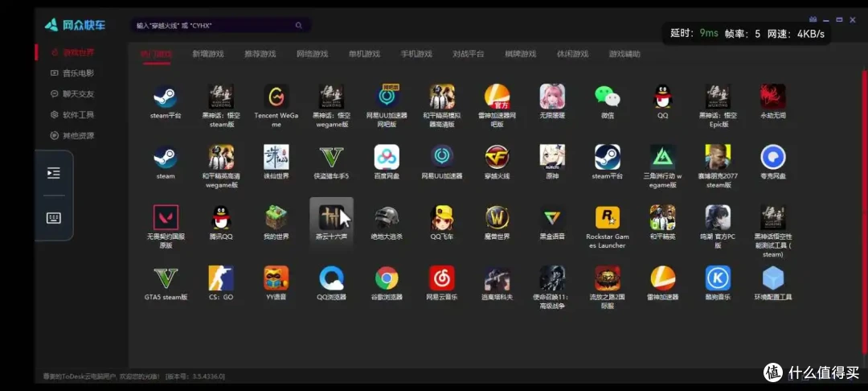Open 诛仙世界 game icon
The width and height of the screenshot is (868, 391).
click(x=276, y=157)
